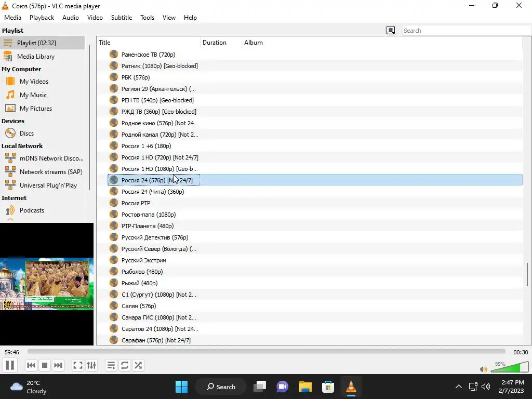Open My Pictures sidebar entry
This screenshot has width=532, height=399.
click(43, 109)
